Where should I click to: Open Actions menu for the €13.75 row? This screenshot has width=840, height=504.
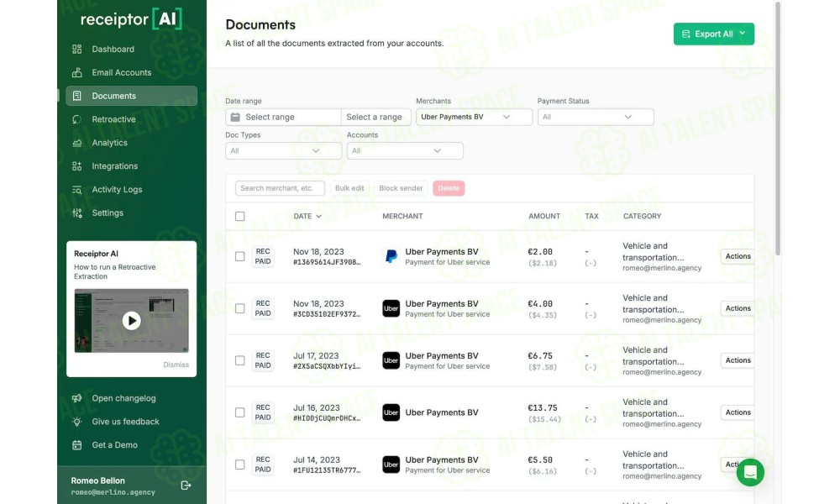tap(738, 412)
